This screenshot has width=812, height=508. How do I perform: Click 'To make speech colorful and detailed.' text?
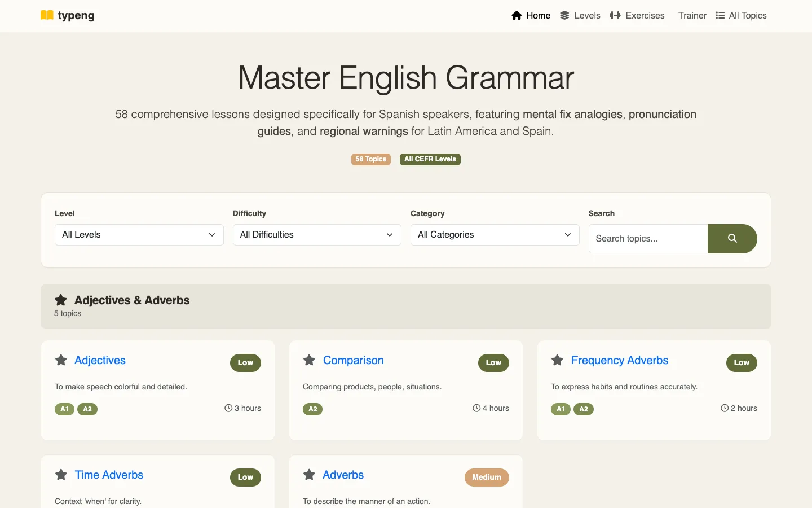pyautogui.click(x=121, y=387)
